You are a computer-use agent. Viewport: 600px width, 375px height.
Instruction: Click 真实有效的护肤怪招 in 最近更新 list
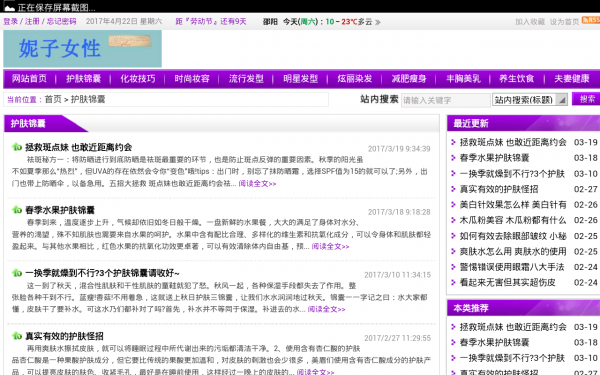tap(499, 189)
